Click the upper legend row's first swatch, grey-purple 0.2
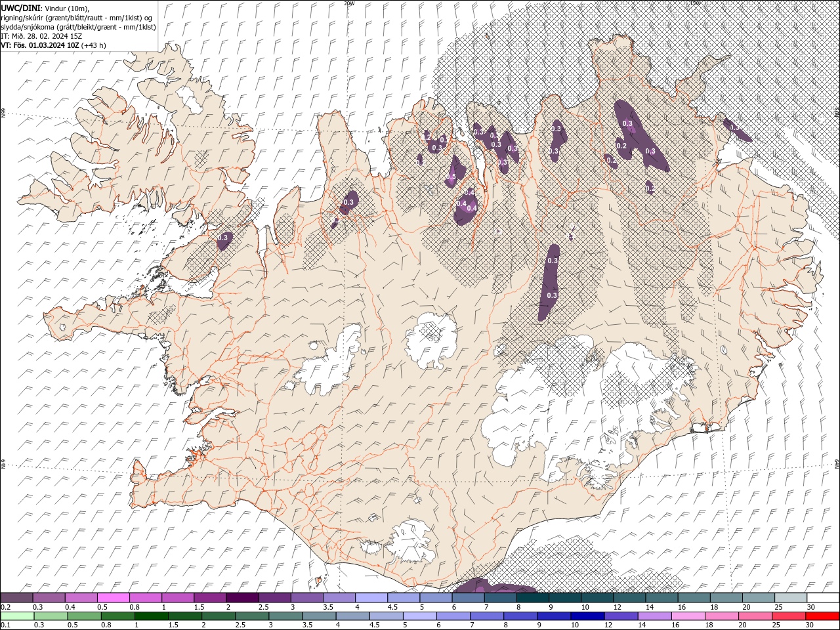840x630 pixels. [x=17, y=598]
